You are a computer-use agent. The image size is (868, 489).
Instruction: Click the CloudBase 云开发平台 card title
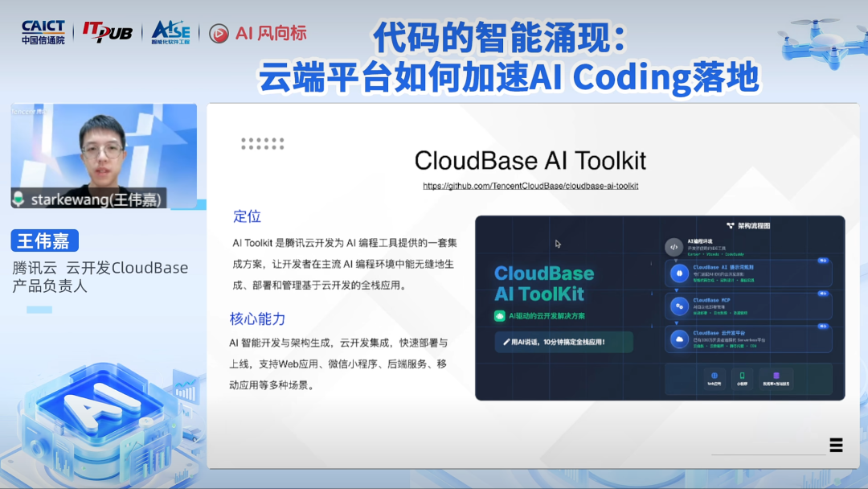pyautogui.click(x=719, y=333)
